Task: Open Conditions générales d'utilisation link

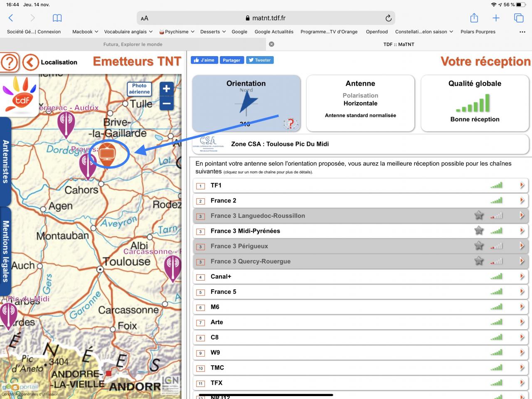Action: (x=30, y=394)
